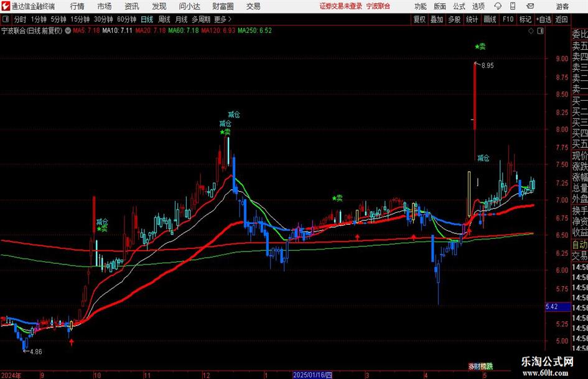Click the MA60: 7.18 indicator value
Image resolution: width=588 pixels, height=379 pixels.
point(184,30)
